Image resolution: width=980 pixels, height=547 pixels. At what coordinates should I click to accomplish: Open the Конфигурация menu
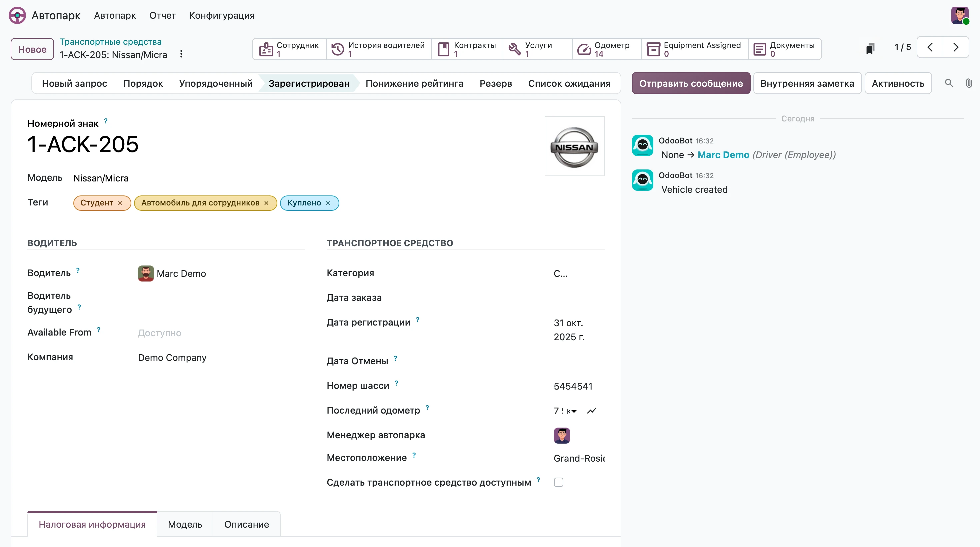coord(222,16)
